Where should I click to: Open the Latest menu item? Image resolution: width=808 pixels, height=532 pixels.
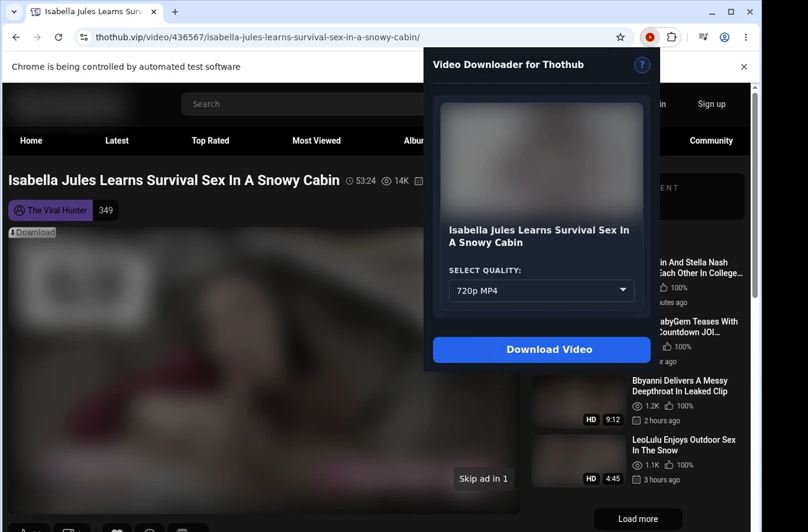[x=116, y=141]
